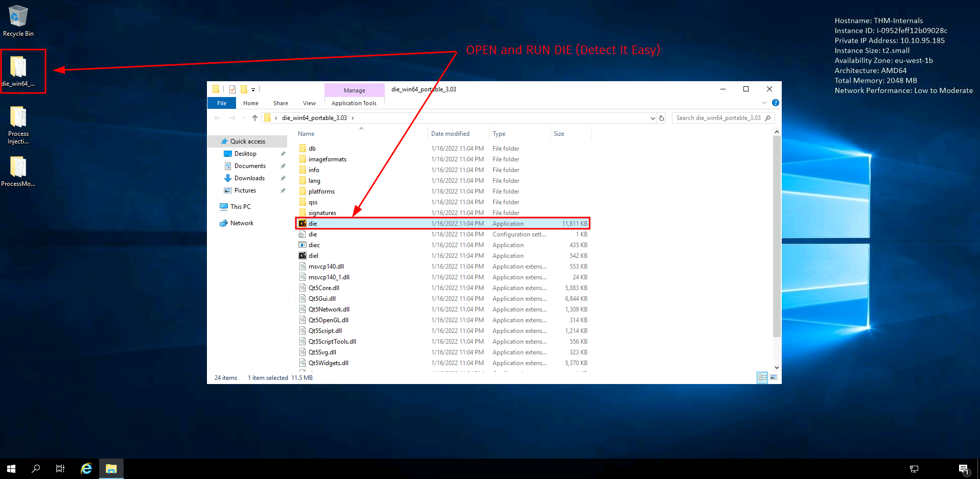Switch to large thumbnails view toggle

[774, 377]
